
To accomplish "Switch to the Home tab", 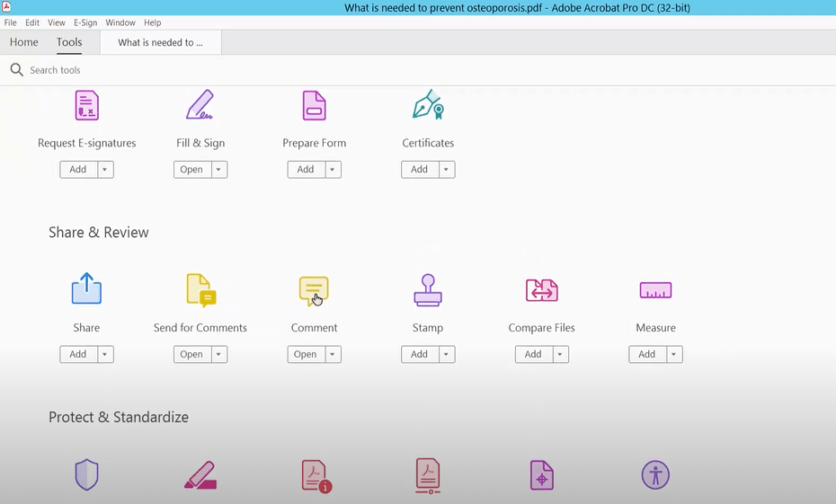I will click(x=24, y=42).
